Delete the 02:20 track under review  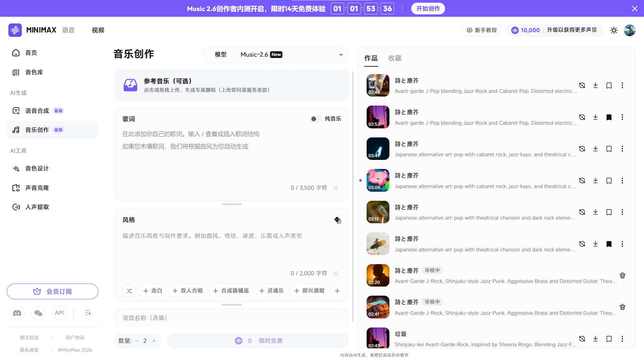point(622,276)
